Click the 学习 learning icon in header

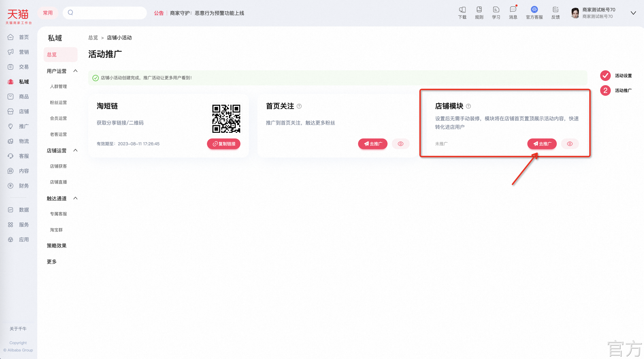pyautogui.click(x=496, y=10)
